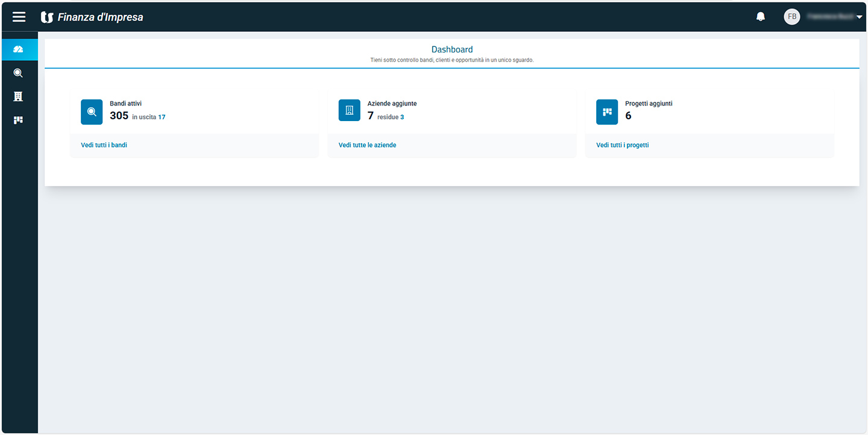This screenshot has width=868, height=435.
Task: Open the progetti board sidebar icon
Action: click(18, 120)
